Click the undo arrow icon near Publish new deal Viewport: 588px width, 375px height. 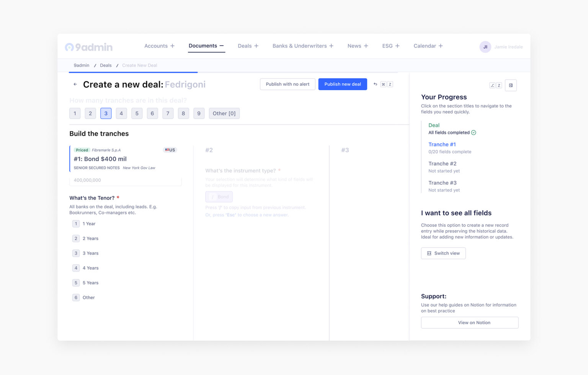(x=375, y=84)
